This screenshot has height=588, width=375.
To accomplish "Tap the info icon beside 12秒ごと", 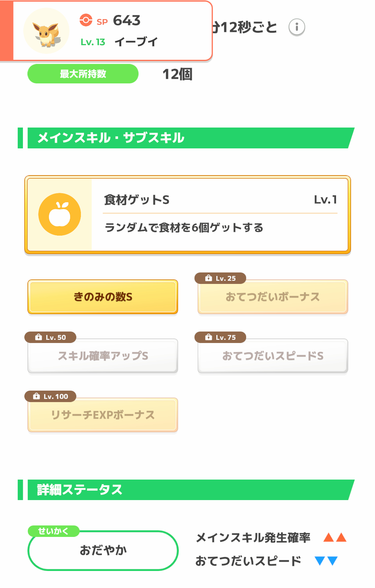I will tap(297, 27).
